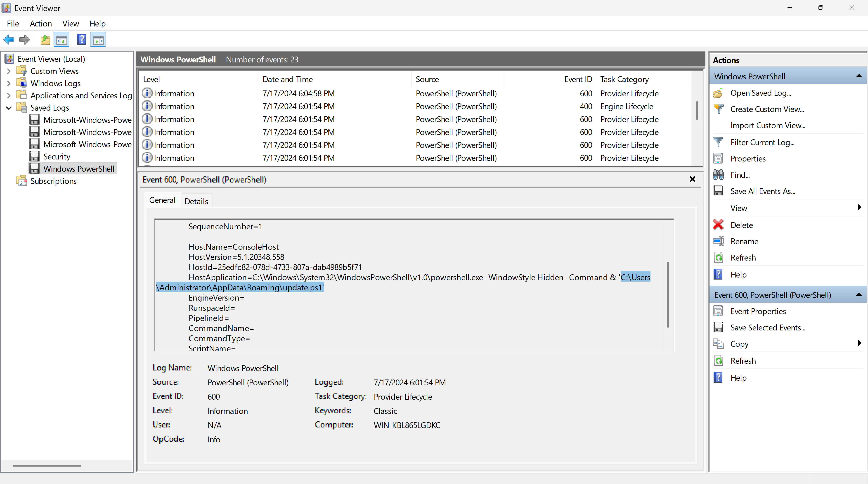Close the event preview pane
This screenshot has width=868, height=484.
692,179
